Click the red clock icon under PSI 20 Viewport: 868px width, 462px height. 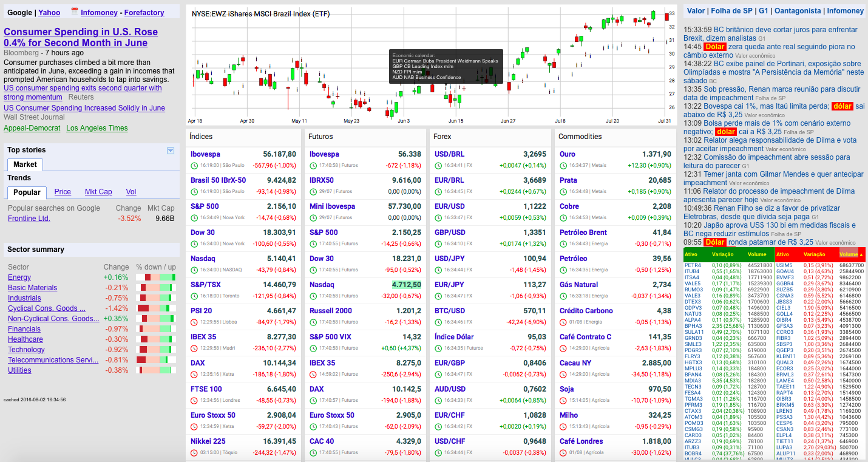click(x=194, y=322)
